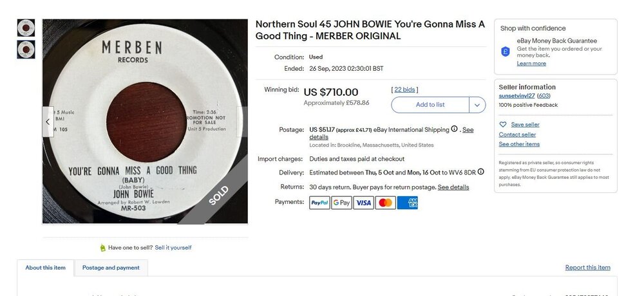The width and height of the screenshot is (644, 296).
Task: Click the previous image arrow on photo
Action: [x=48, y=122]
